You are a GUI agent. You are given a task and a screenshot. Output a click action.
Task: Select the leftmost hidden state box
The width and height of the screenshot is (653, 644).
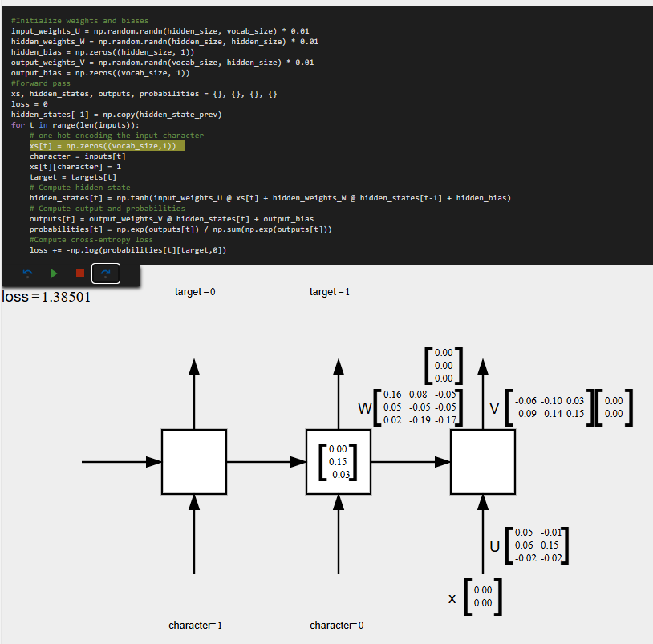coord(193,461)
